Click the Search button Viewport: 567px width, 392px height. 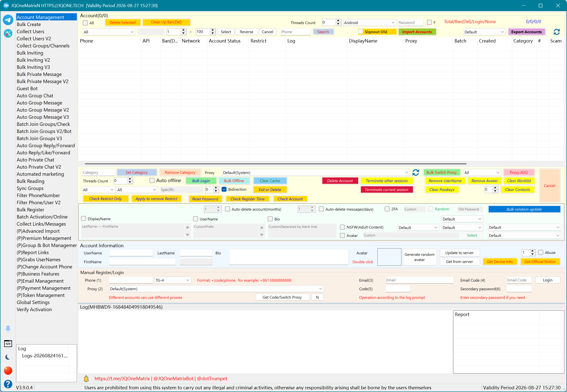[323, 32]
